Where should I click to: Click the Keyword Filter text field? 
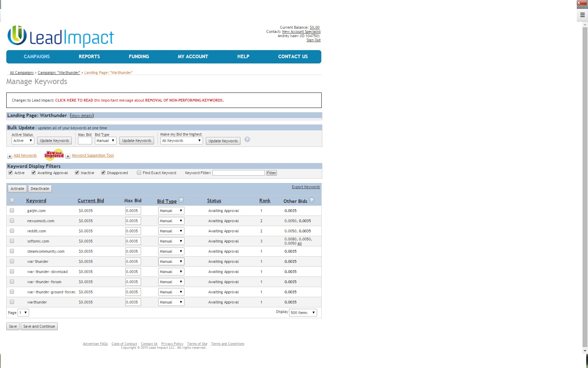click(239, 173)
